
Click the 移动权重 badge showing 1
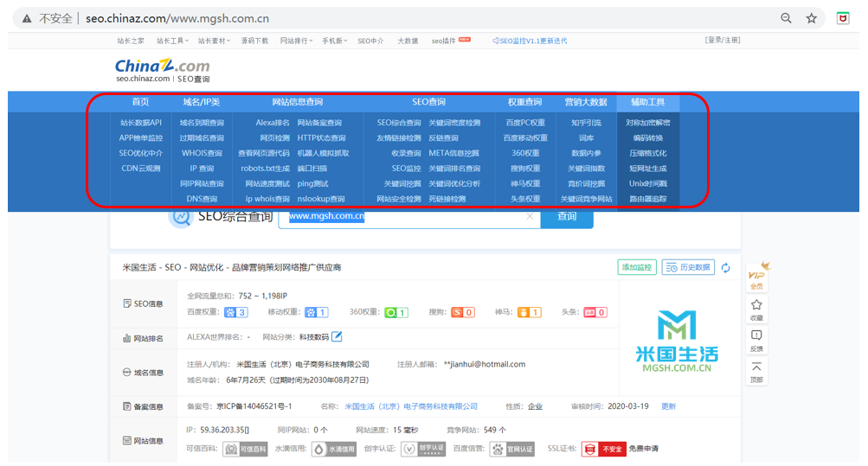[x=316, y=312]
